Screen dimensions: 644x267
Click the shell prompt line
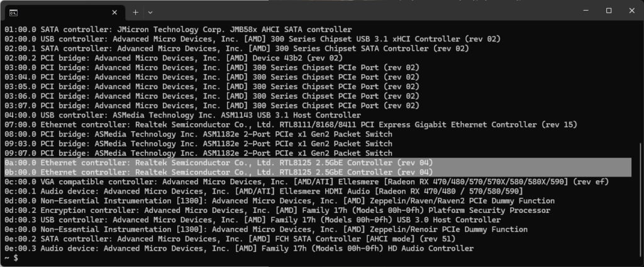[x=11, y=258]
